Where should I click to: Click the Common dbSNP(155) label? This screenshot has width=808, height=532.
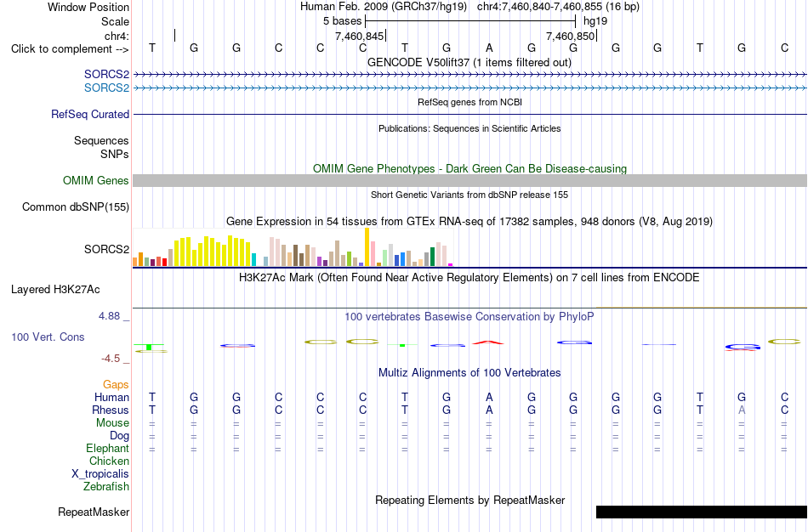coord(75,207)
